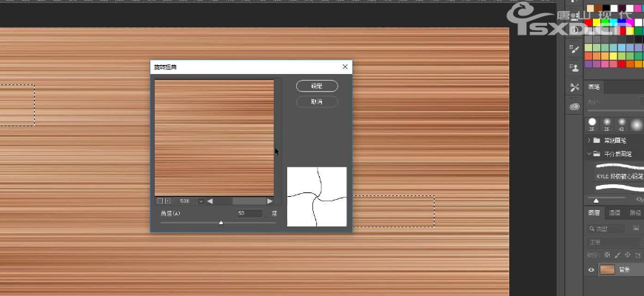The height and width of the screenshot is (296, 644).
Task: Click the zoom out minus icon in dialog
Action: (x=160, y=201)
